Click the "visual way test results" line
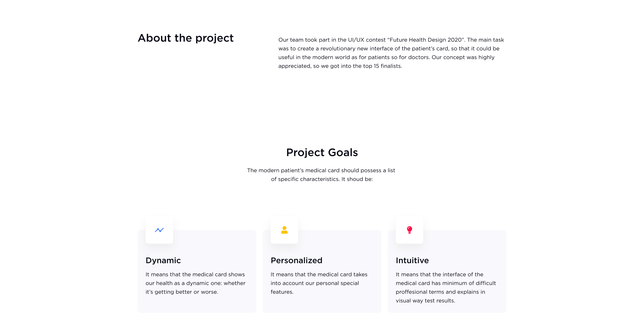The height and width of the screenshot is (336, 644). [425, 301]
